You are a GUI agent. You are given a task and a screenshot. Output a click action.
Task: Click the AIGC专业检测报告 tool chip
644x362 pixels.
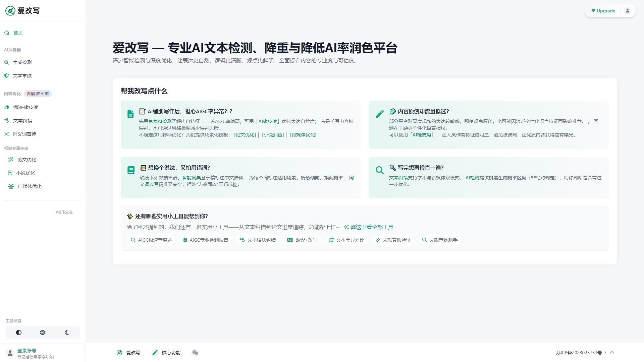206,240
